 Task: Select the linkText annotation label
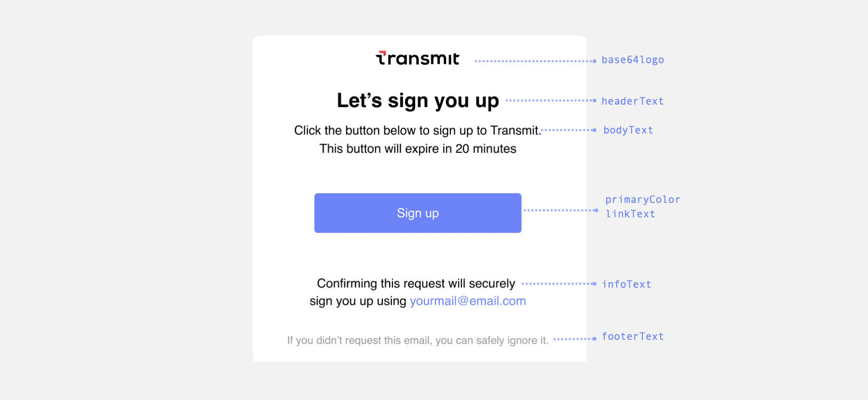[630, 214]
